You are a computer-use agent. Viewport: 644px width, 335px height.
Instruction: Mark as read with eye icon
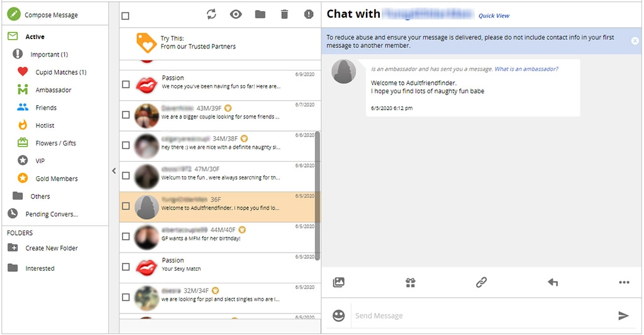pos(236,14)
